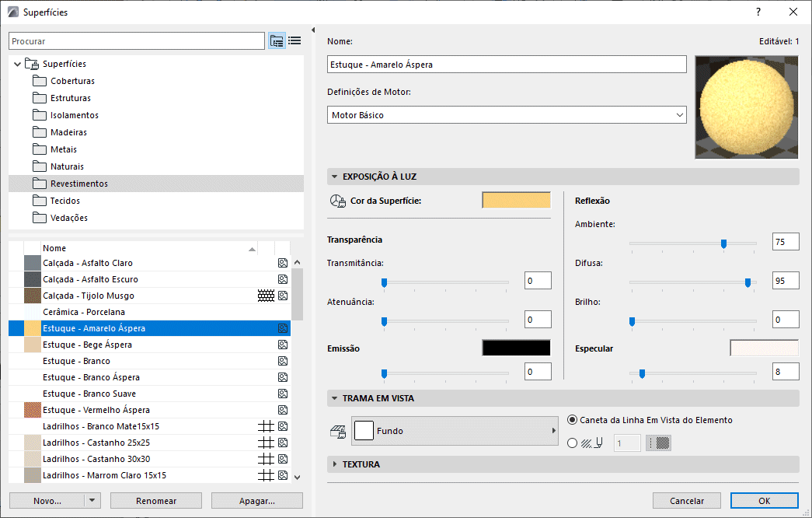Viewport: 812px width, 518px height.
Task: Click the Difusa slider handle
Action: (748, 282)
